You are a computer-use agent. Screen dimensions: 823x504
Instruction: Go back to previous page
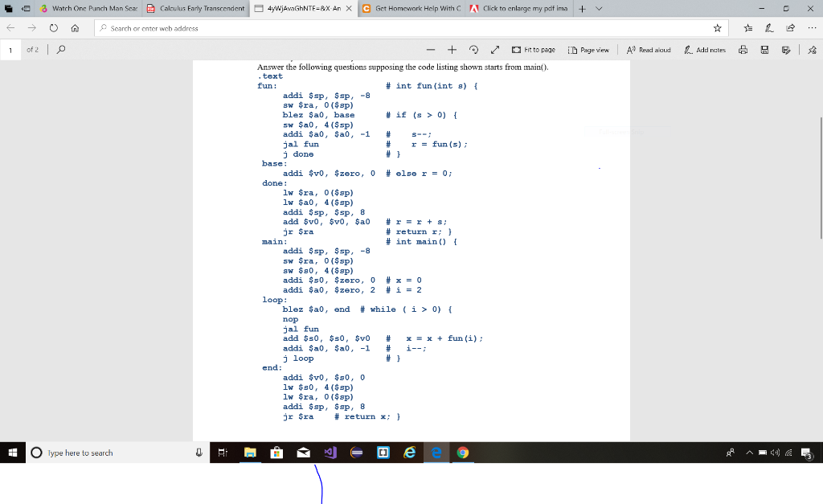pos(10,28)
